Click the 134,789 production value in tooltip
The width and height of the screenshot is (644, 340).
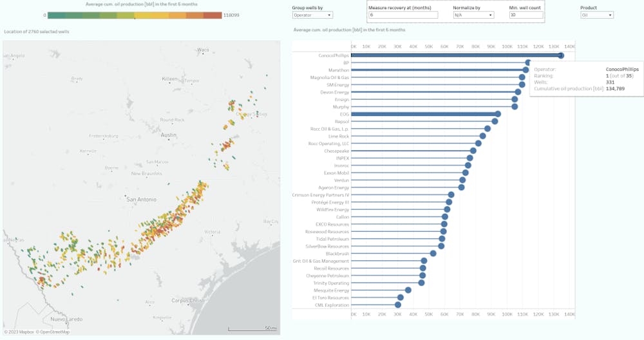tap(615, 89)
